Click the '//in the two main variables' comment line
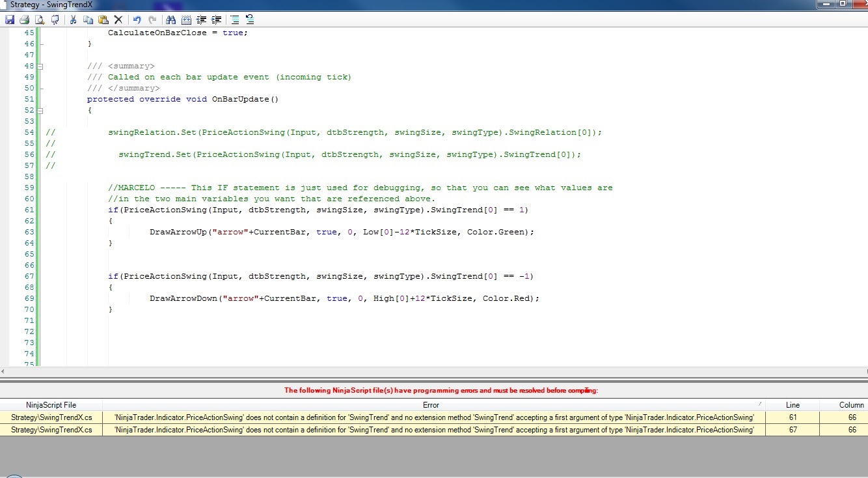 [272, 199]
